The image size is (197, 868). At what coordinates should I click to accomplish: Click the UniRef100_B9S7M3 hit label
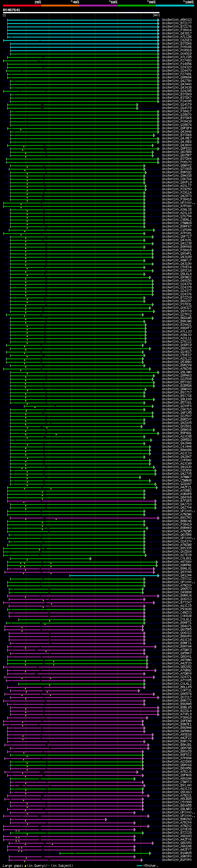pos(177,518)
